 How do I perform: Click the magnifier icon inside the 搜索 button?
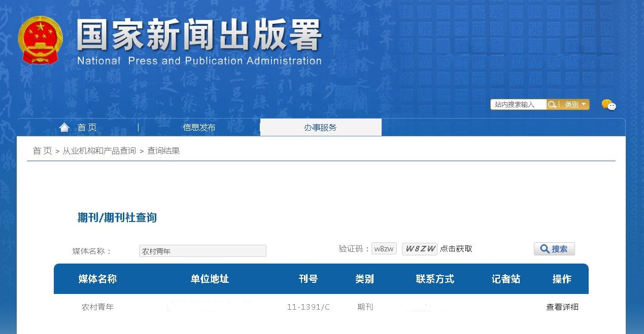click(544, 248)
